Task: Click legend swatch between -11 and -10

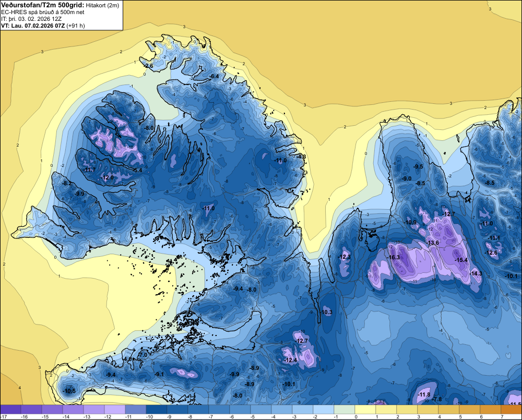Action: [x=136, y=410]
